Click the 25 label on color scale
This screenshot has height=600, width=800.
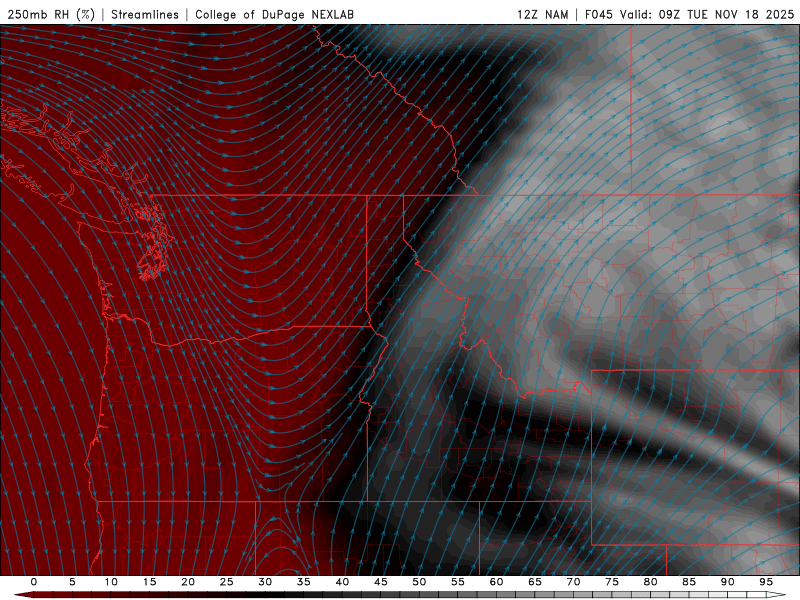tap(227, 582)
